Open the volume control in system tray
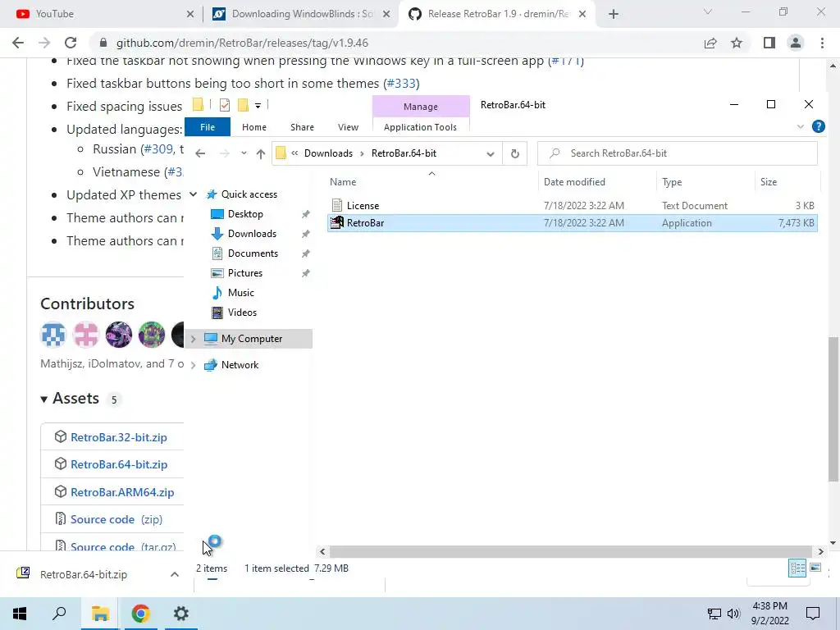Image resolution: width=840 pixels, height=630 pixels. point(733,614)
